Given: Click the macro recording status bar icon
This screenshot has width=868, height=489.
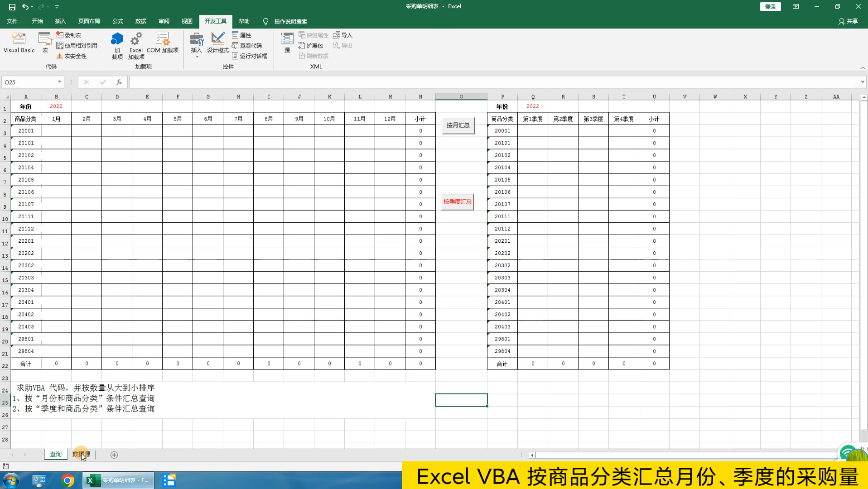Looking at the screenshot, I should (6, 466).
